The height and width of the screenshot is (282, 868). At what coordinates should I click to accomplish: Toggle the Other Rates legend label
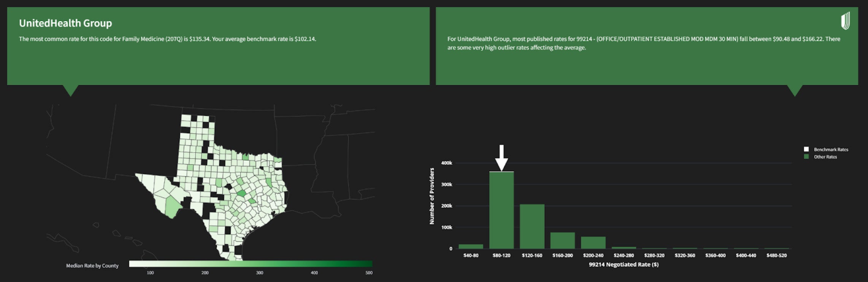point(825,157)
